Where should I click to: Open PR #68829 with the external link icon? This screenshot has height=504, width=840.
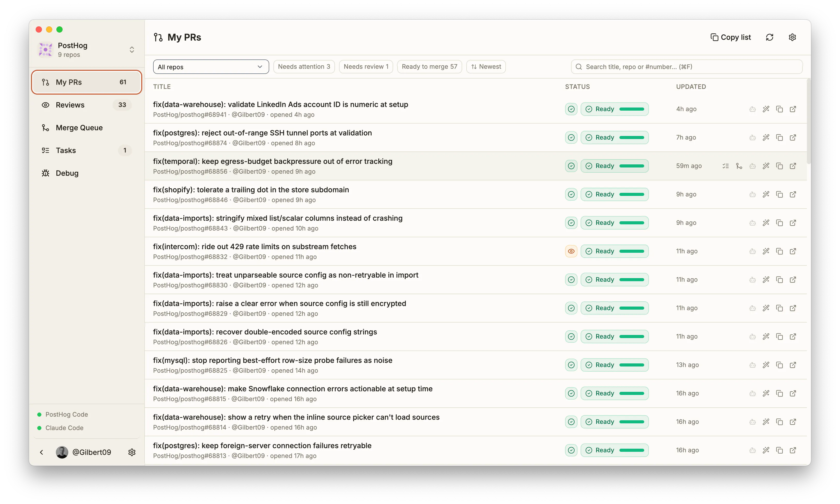[x=793, y=308]
